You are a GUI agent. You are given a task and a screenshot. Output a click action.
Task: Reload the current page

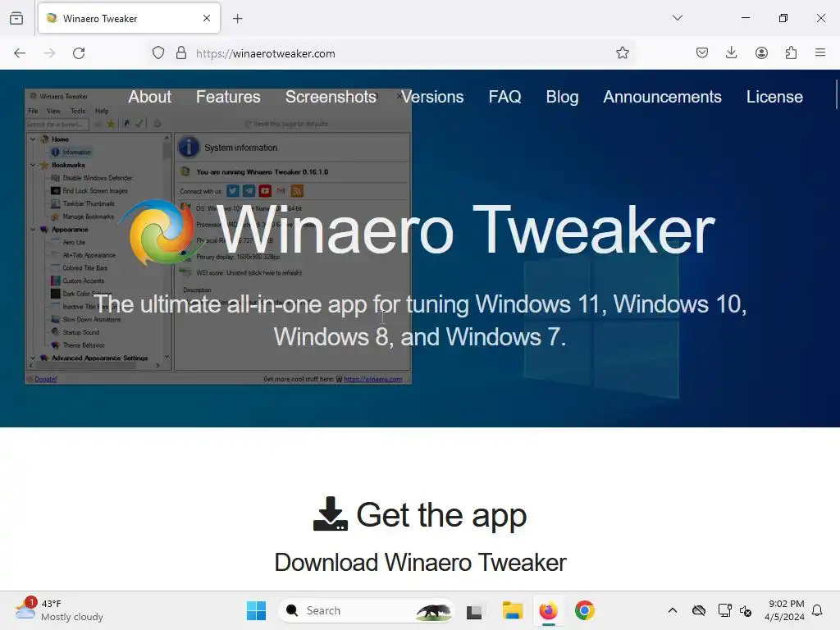(x=79, y=53)
